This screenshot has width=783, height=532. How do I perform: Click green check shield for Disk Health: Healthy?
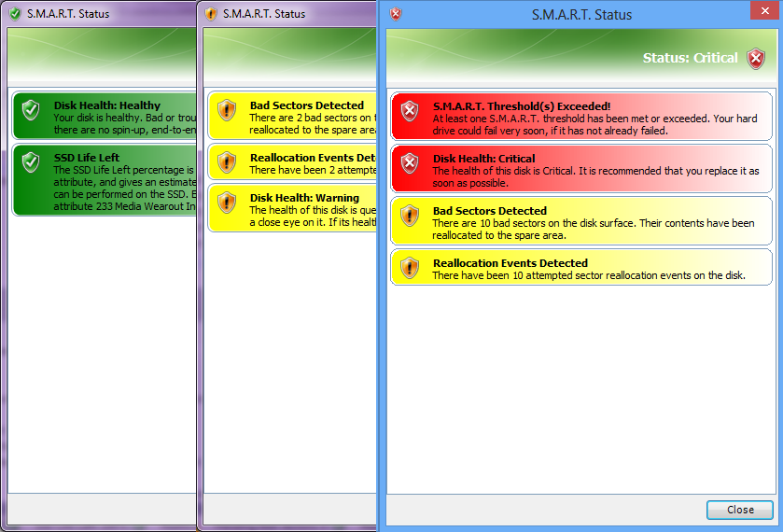[x=31, y=111]
